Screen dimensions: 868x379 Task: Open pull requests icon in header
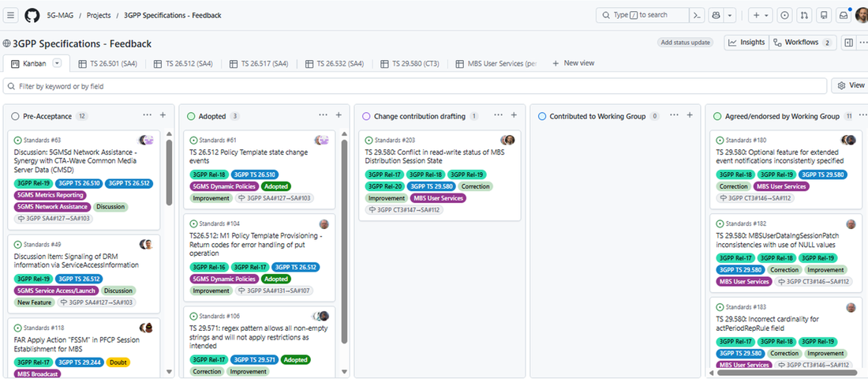[804, 15]
